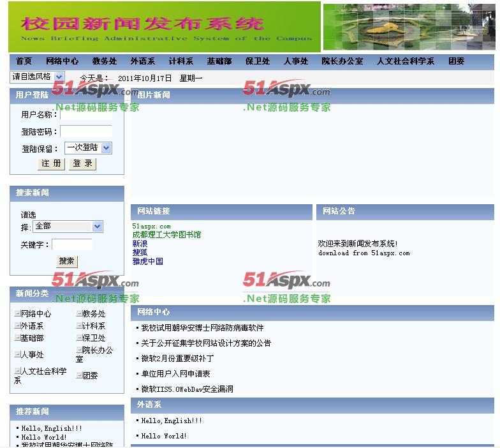
Task: Focus the 登陆密码 password field
Action: click(86, 131)
